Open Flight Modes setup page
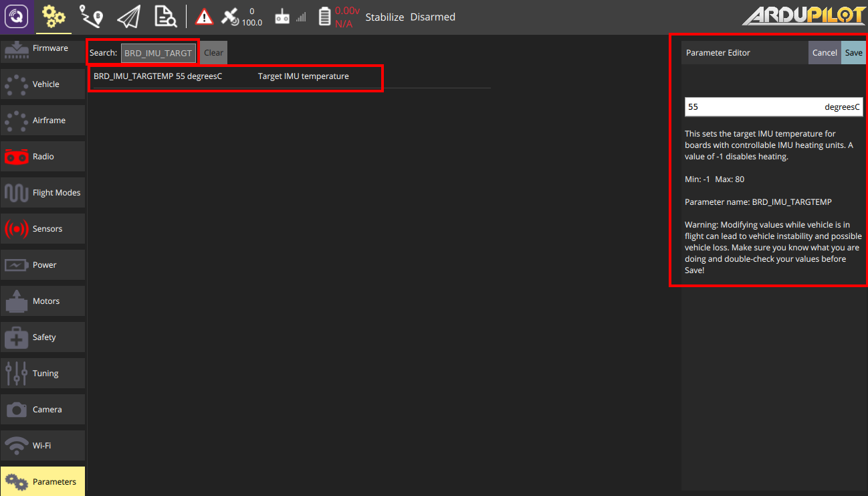The height and width of the screenshot is (496, 868). tap(43, 193)
